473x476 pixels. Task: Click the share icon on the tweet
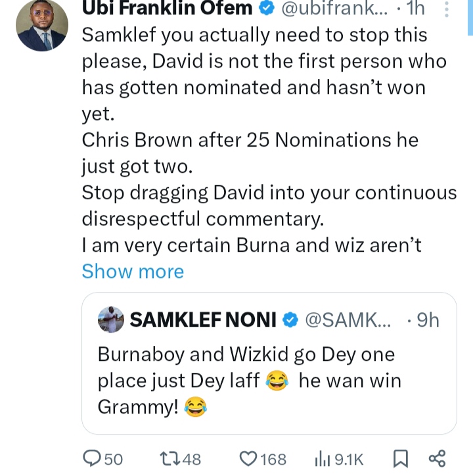pos(437,459)
